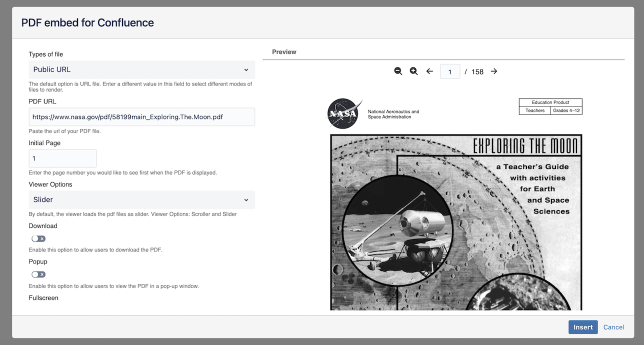Viewport: 644px width, 345px height.
Task: Open the Types of file dropdown
Action: pos(142,69)
